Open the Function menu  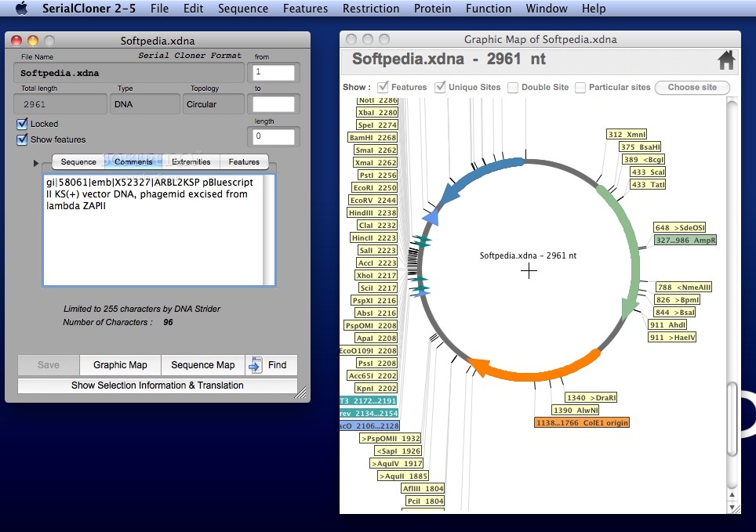[x=489, y=8]
